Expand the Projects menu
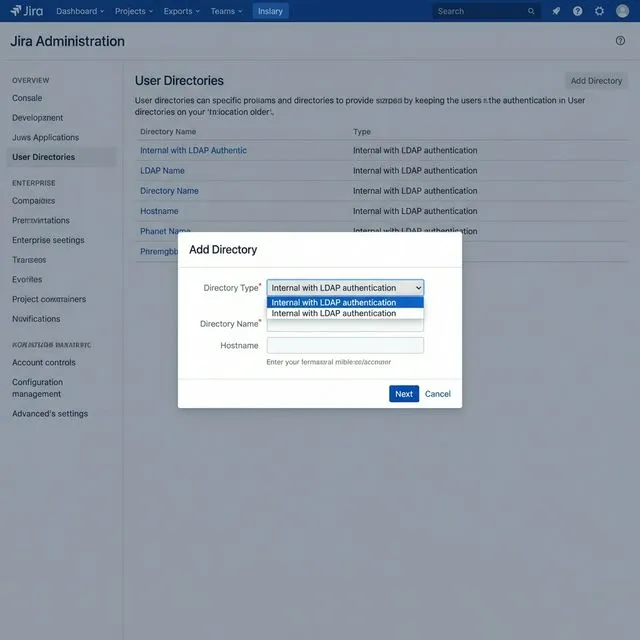The height and width of the screenshot is (640, 640). click(x=134, y=11)
